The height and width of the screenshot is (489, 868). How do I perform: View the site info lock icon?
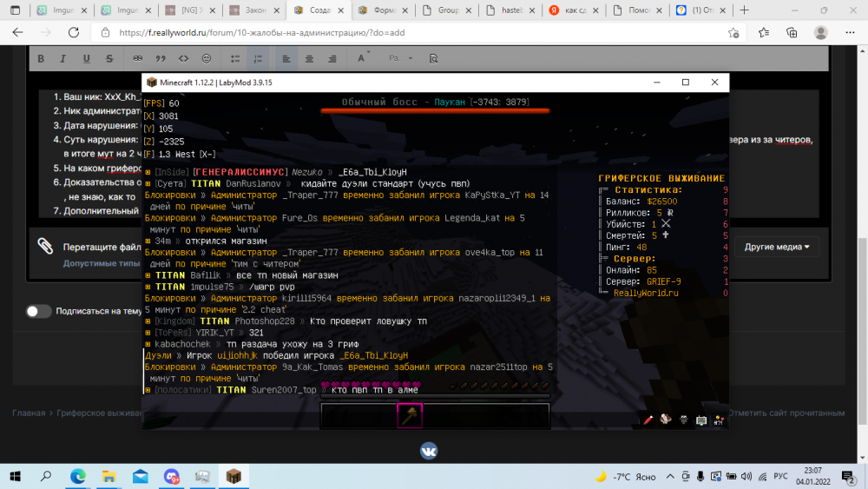(x=105, y=33)
